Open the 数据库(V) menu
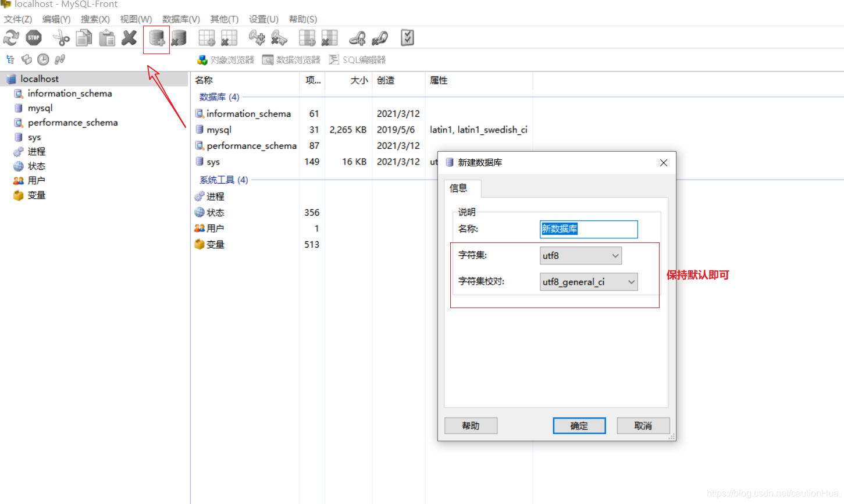 pos(181,19)
